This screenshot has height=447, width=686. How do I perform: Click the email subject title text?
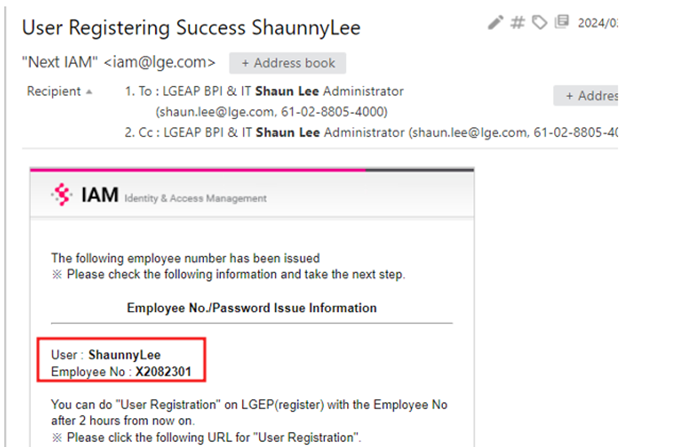191,27
